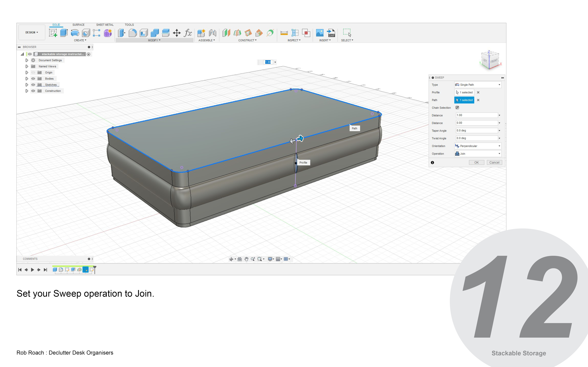
Task: Open the Operation Join dropdown
Action: pyautogui.click(x=478, y=154)
